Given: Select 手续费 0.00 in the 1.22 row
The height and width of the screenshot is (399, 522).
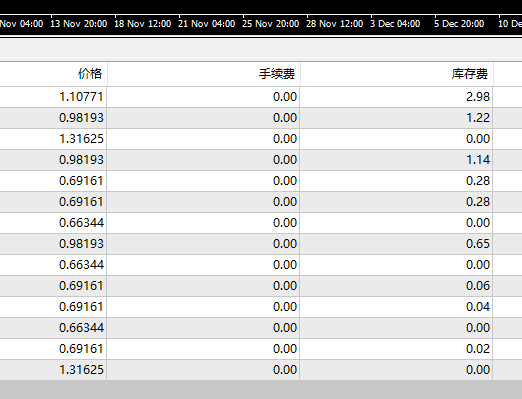Looking at the screenshot, I should 285,118.
